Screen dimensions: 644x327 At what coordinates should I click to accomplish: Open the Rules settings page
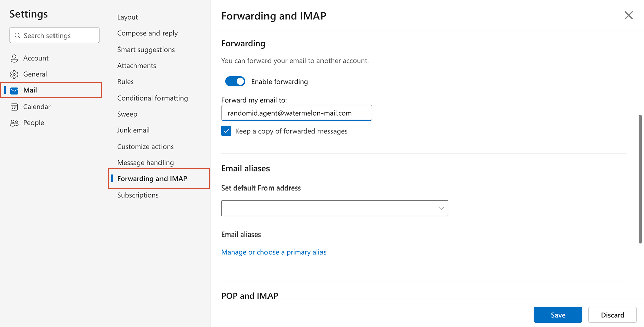(125, 81)
